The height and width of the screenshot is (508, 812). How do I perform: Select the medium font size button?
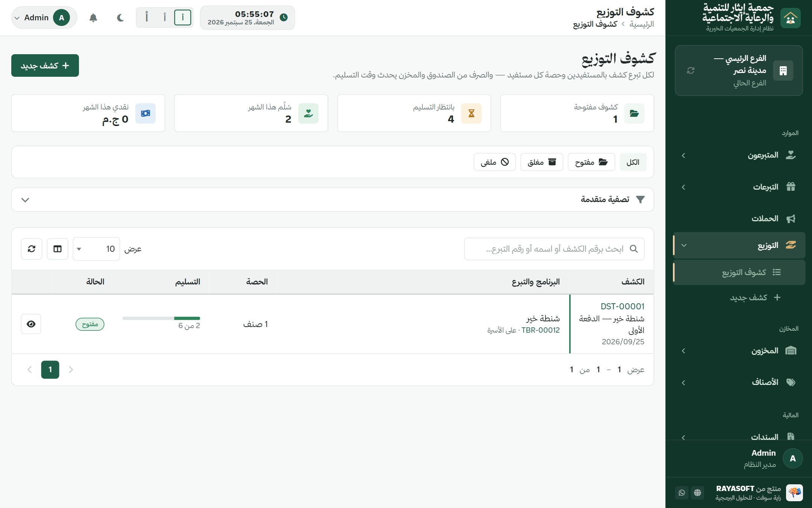[x=165, y=17]
